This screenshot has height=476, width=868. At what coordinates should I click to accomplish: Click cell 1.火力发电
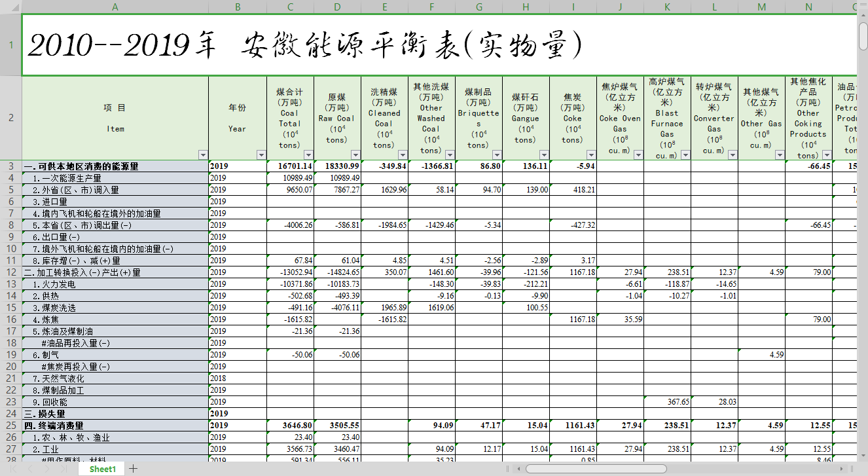click(115, 284)
